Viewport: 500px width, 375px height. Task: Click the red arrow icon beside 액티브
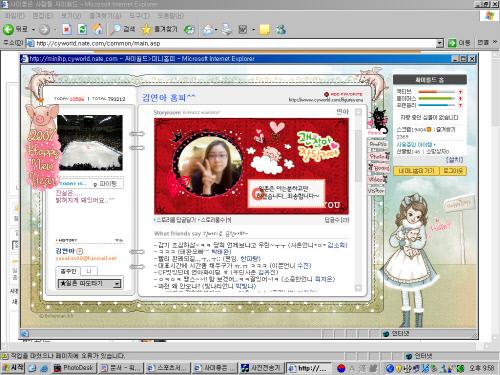[x=460, y=92]
